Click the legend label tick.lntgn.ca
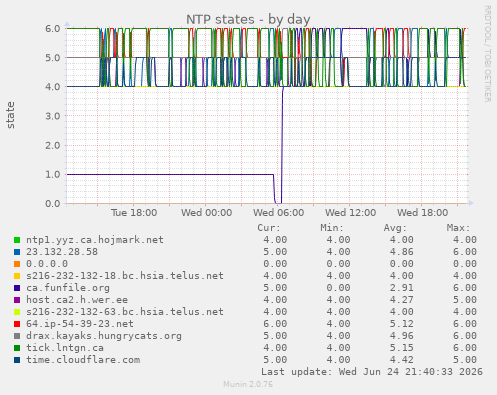Screen dimensions: 497x395 coord(65,348)
